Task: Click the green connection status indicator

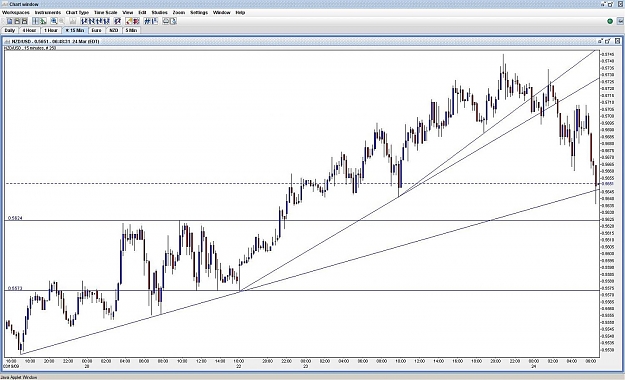Action: point(610,21)
